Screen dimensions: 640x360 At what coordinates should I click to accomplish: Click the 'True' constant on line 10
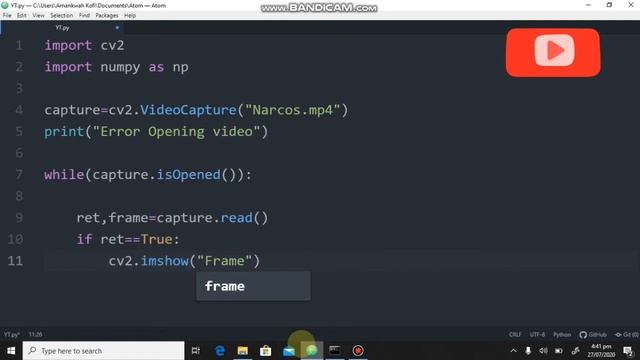pyautogui.click(x=156, y=239)
